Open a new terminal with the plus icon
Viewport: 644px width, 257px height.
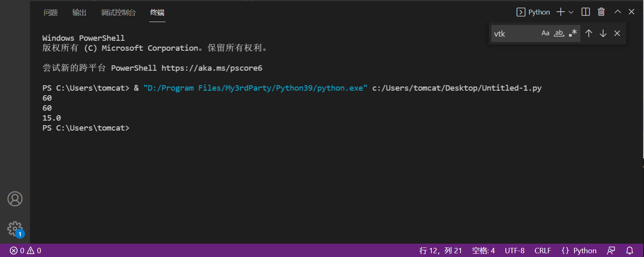[x=560, y=12]
